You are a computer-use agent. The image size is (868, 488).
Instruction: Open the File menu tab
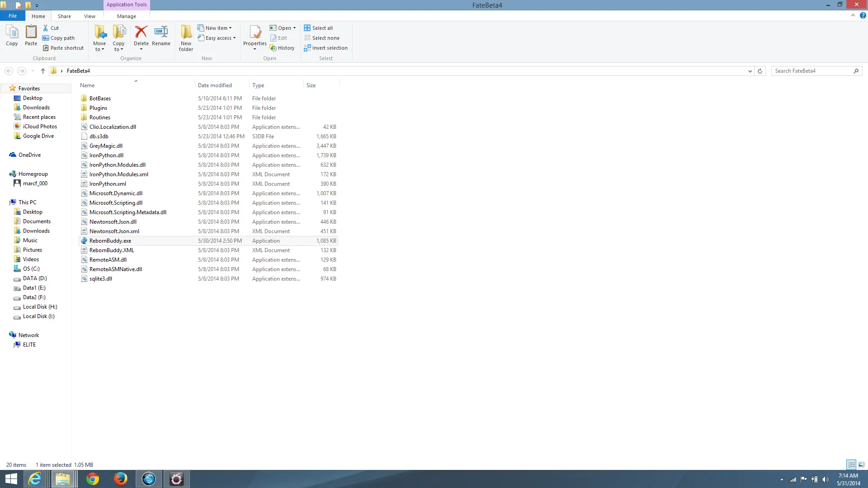point(13,16)
